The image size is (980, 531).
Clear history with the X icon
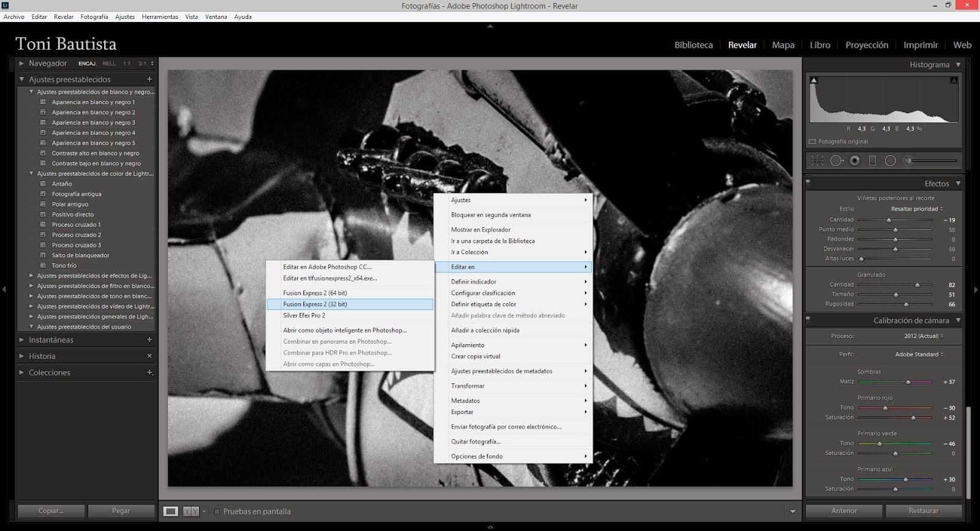tap(149, 356)
